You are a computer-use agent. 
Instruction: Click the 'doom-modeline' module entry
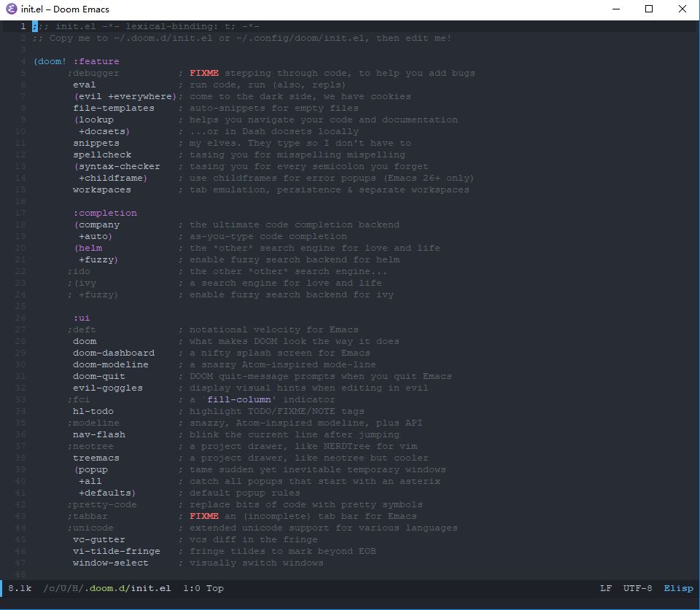(x=111, y=364)
